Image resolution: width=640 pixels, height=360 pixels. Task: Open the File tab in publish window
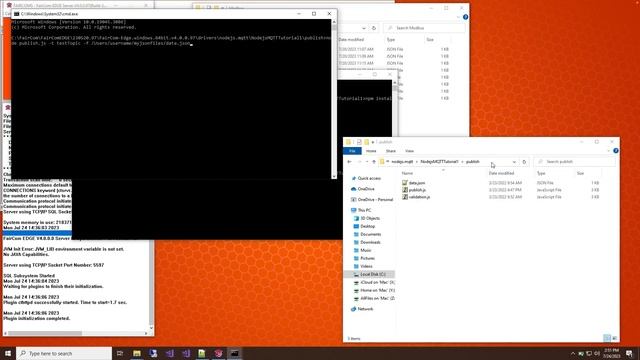pyautogui.click(x=352, y=151)
